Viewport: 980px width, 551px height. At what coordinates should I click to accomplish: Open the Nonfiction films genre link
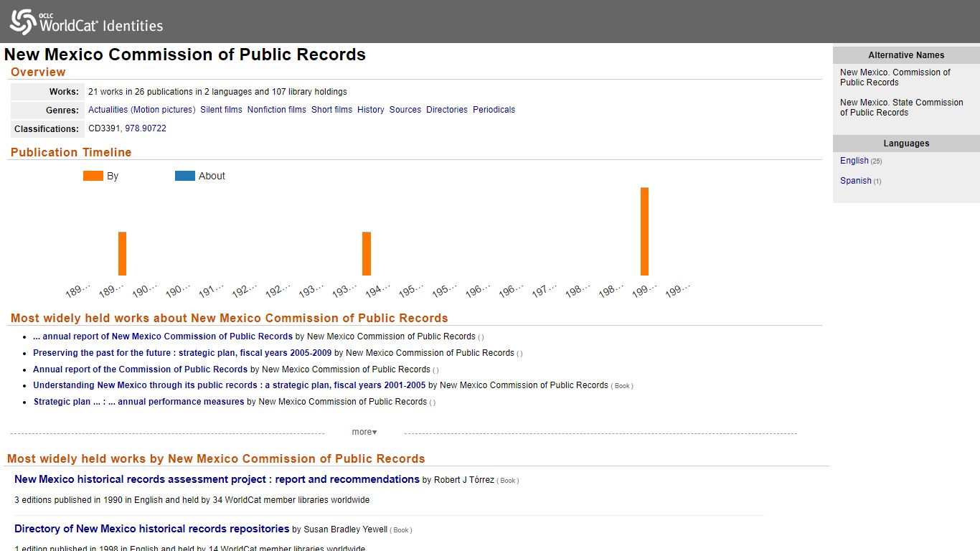(x=276, y=110)
